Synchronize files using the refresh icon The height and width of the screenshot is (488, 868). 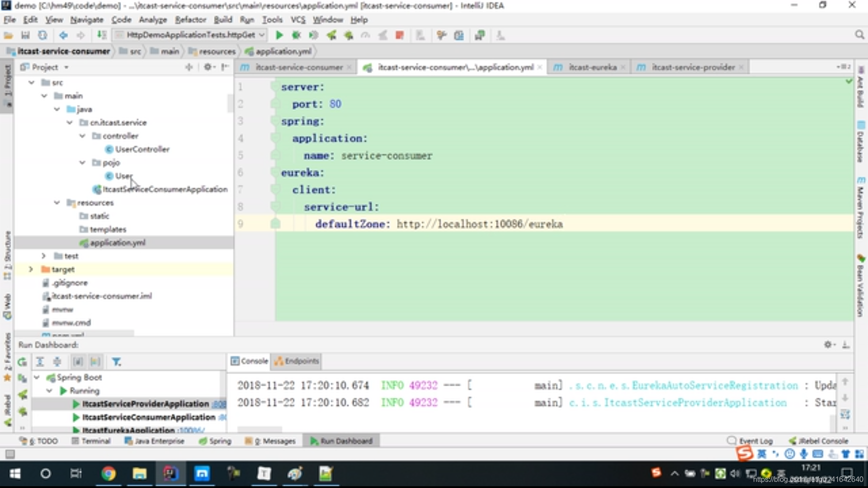[x=42, y=35]
